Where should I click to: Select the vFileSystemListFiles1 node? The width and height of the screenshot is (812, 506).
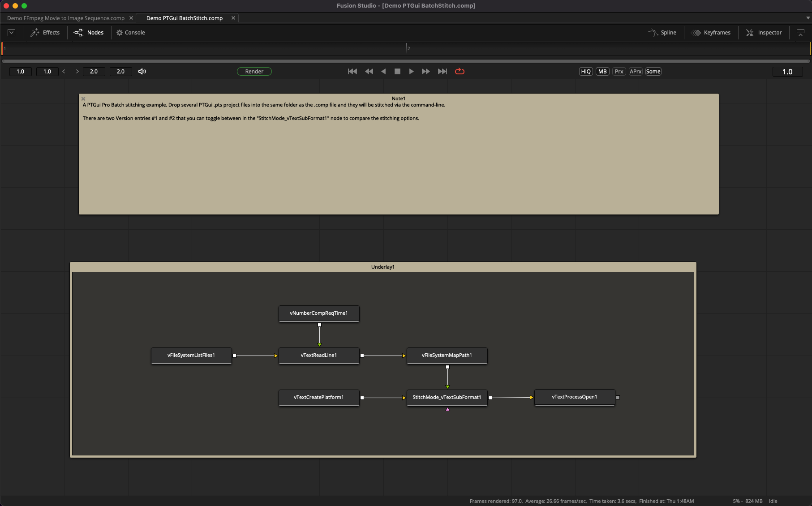click(191, 356)
